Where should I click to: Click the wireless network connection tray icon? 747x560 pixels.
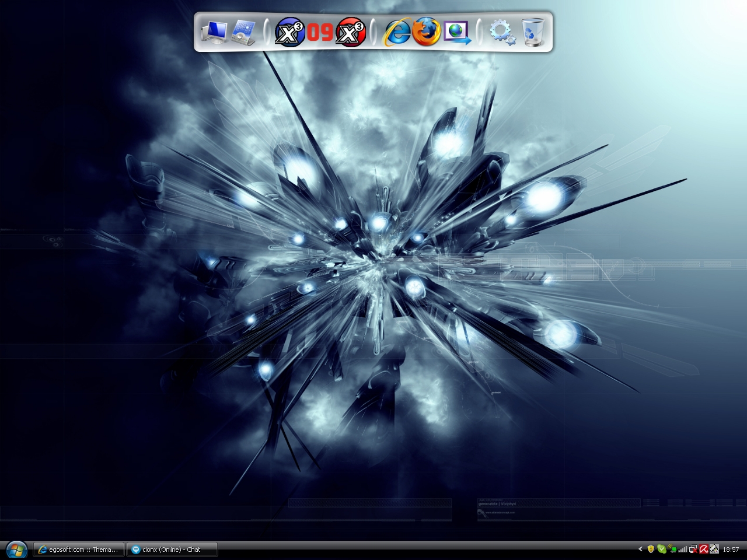(672, 549)
